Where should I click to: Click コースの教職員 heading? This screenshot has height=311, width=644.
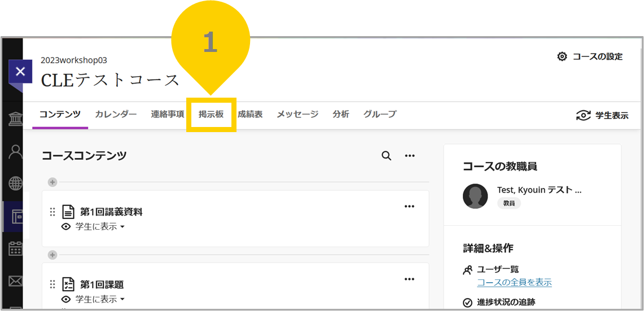pos(500,166)
